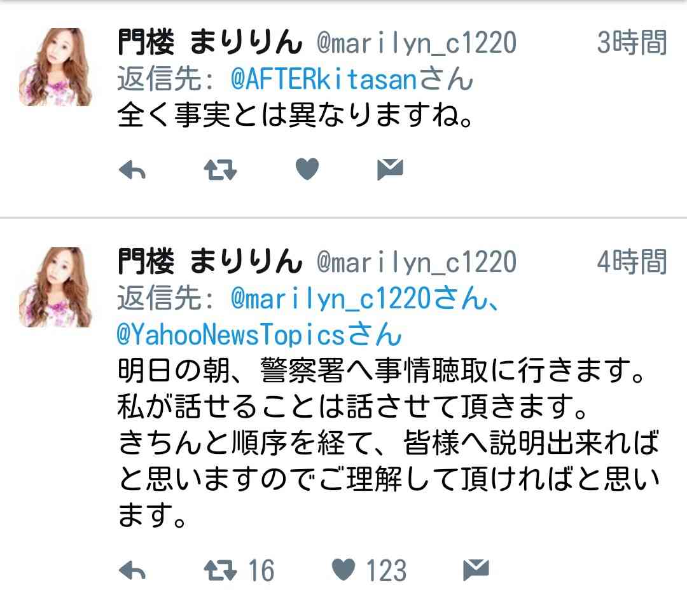Like the 全く事実とは異なりますね tweet

307,169
